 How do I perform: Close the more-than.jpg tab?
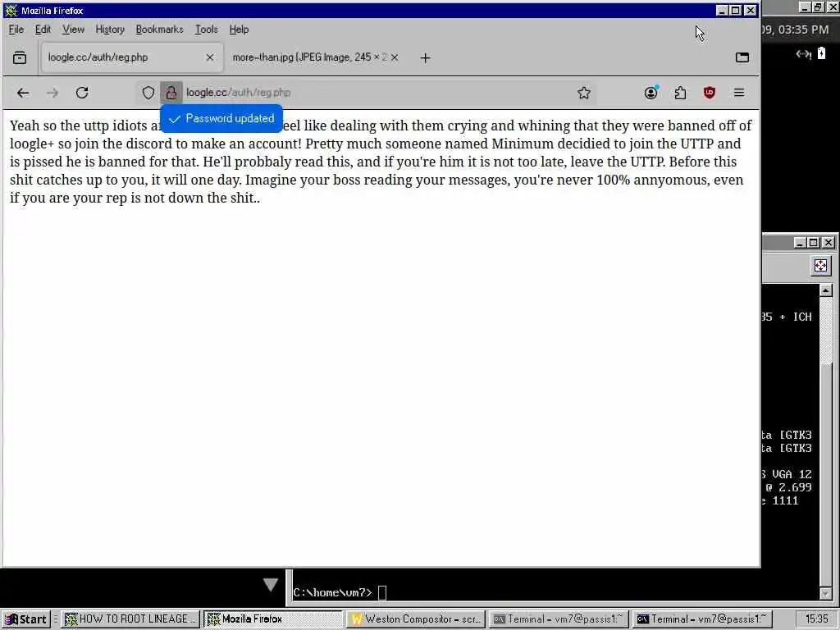[x=395, y=57]
